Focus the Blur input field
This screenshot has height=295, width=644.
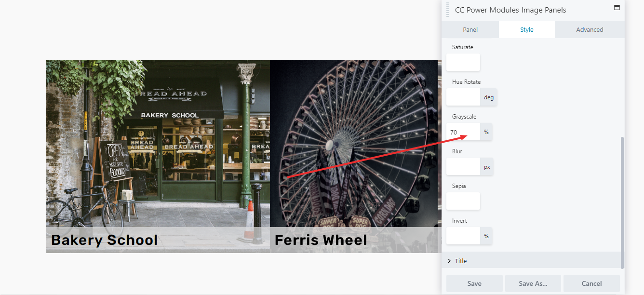tap(463, 166)
